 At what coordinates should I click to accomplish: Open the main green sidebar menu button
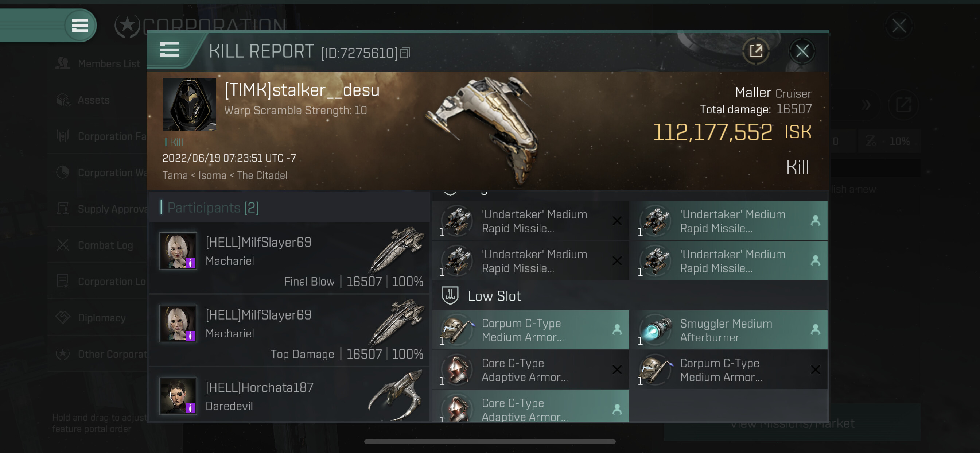point(80,26)
